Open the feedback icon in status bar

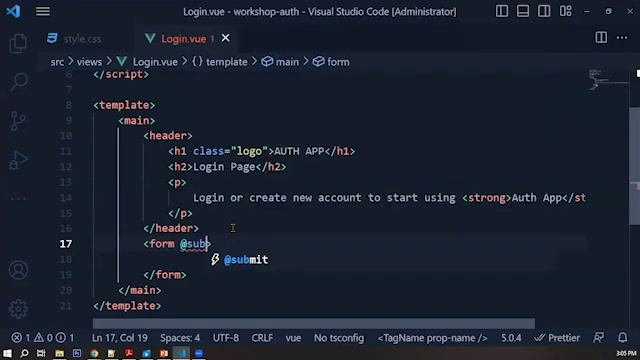point(599,338)
